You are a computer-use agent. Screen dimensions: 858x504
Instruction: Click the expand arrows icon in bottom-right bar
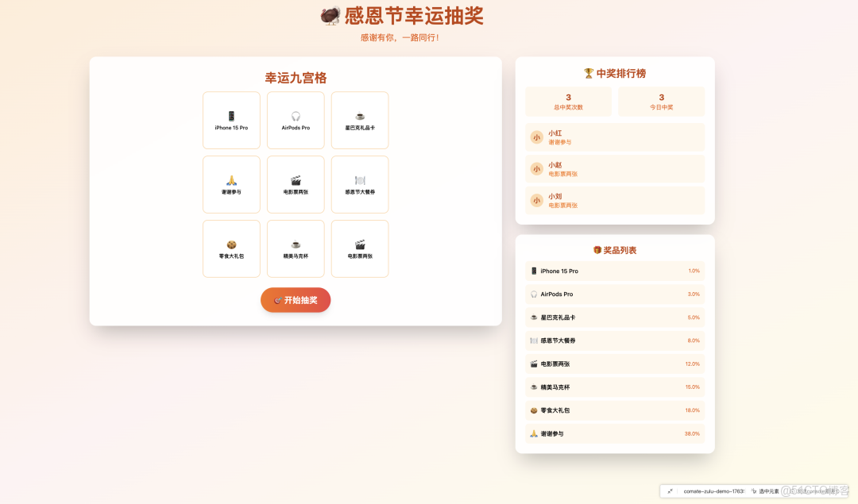click(x=670, y=491)
